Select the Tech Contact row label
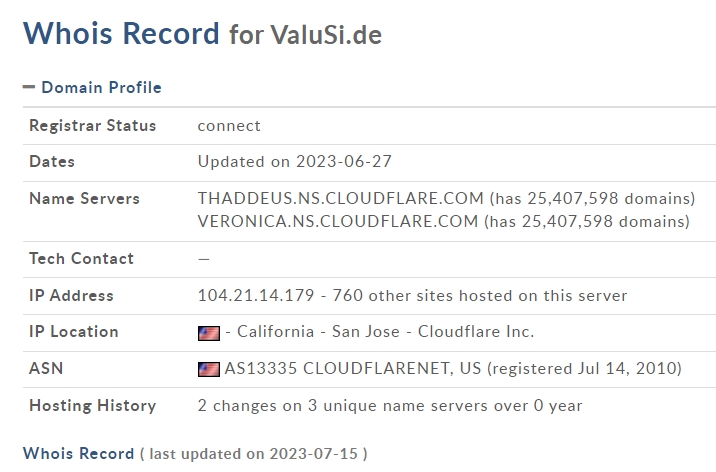 [x=81, y=259]
